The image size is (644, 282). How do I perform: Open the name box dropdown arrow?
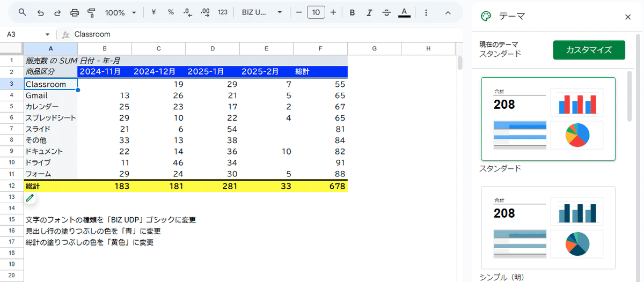[x=47, y=34]
